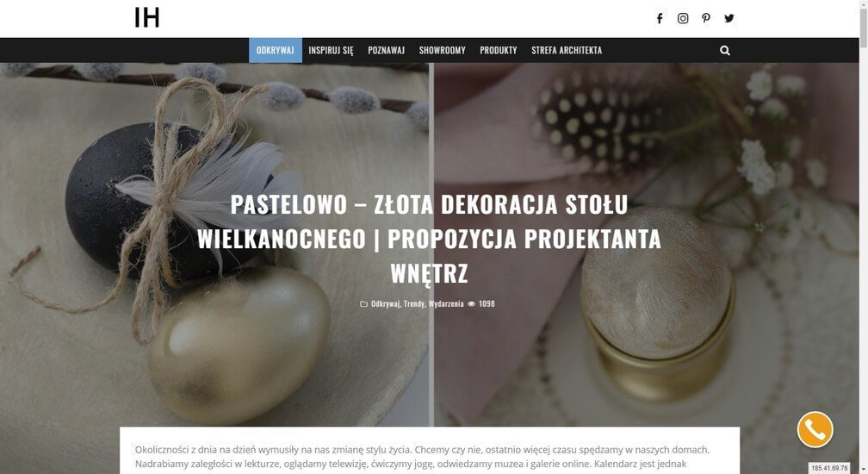This screenshot has width=868, height=474.
Task: Open the Produkty menu item
Action: pos(499,50)
